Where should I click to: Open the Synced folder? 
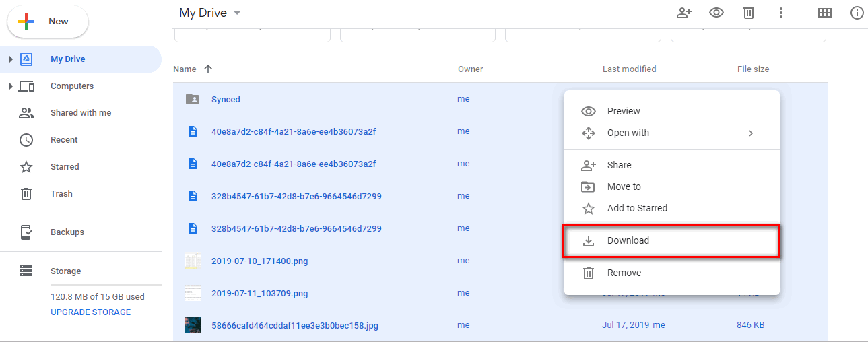click(x=226, y=100)
